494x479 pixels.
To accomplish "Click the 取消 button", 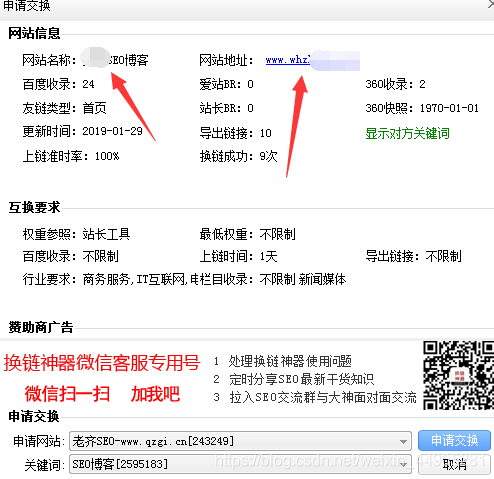I will coord(454,464).
